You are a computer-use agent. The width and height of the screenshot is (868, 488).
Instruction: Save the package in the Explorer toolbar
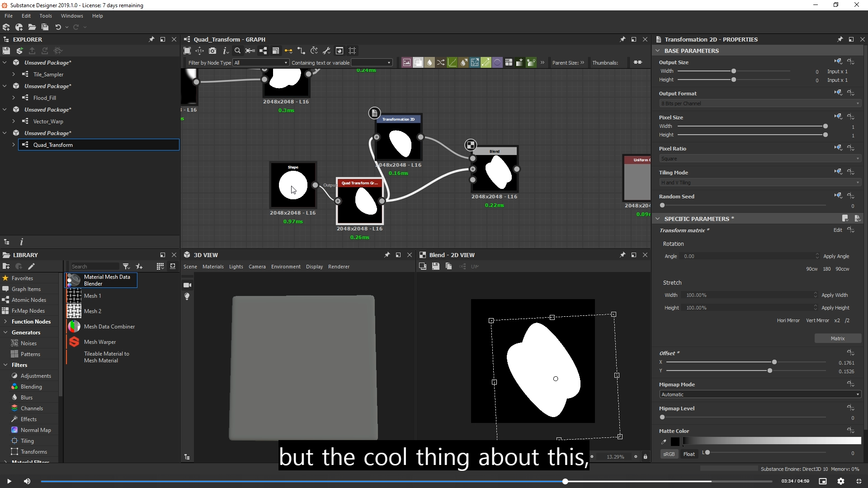click(6, 51)
